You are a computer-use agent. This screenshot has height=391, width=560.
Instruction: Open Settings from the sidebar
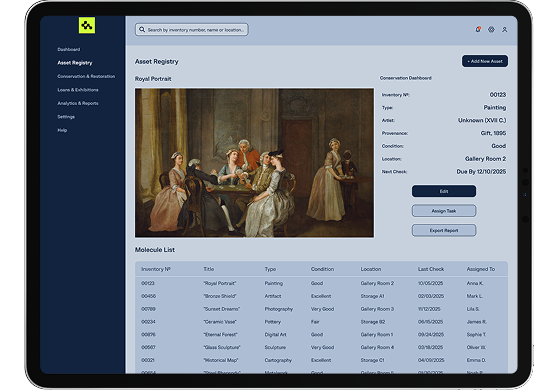point(66,117)
